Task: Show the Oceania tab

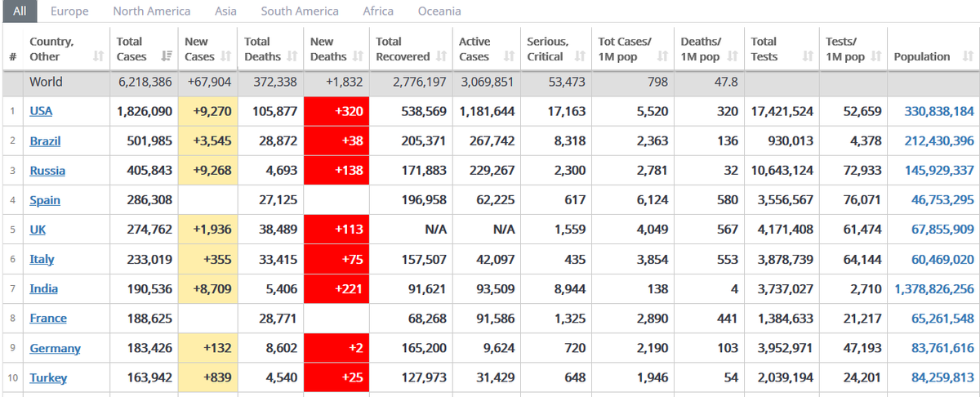Action: tap(439, 11)
